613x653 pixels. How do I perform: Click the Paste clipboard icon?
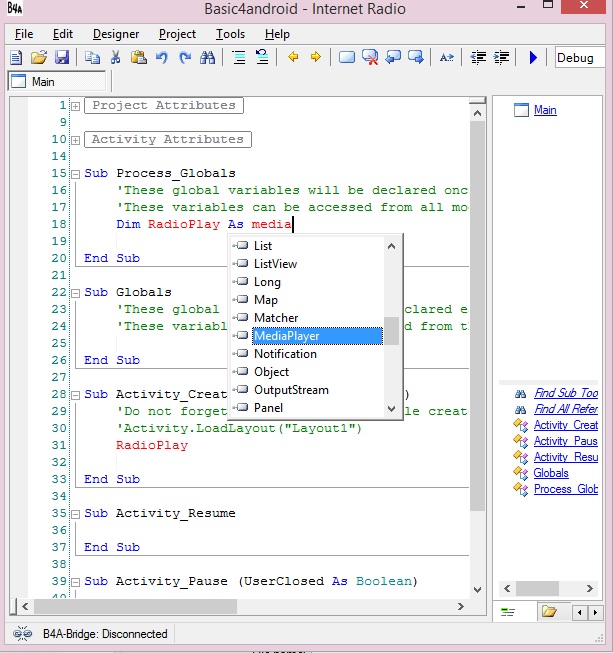coord(138,58)
